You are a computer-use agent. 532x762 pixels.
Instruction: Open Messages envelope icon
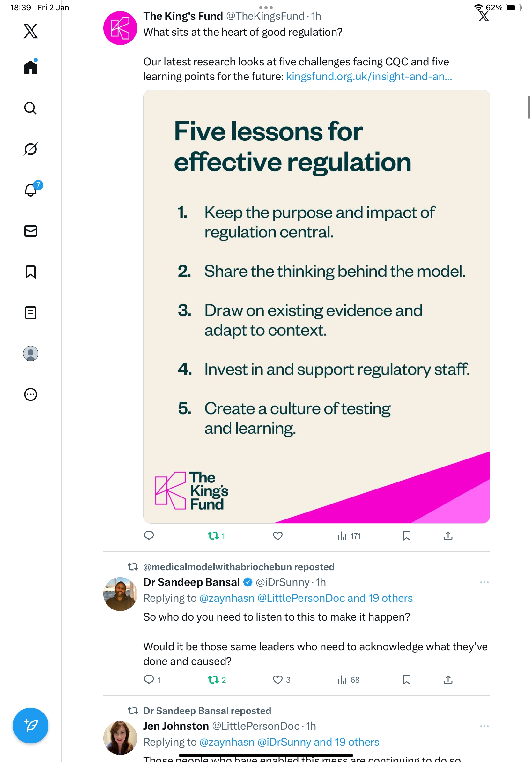click(x=31, y=231)
